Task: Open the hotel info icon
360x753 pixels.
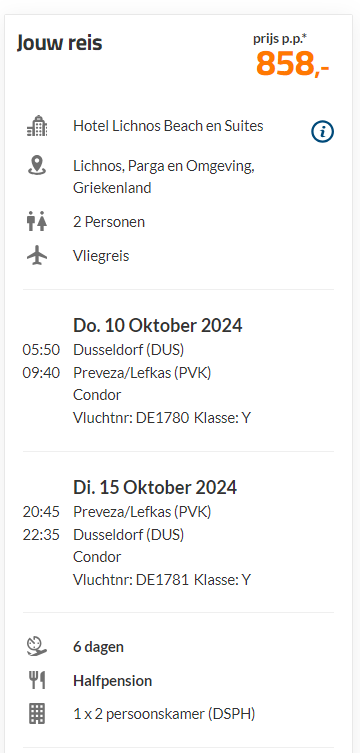Action: pos(322,132)
